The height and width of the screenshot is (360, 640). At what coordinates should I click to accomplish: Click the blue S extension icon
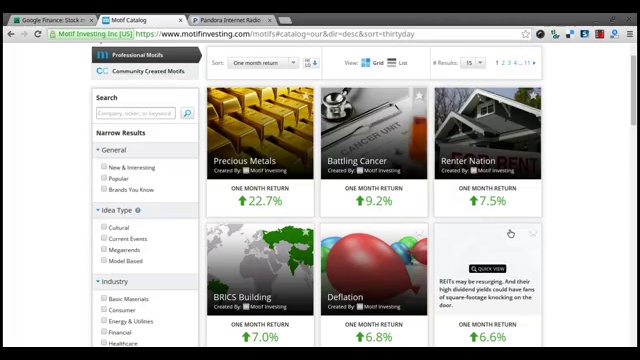coord(585,34)
